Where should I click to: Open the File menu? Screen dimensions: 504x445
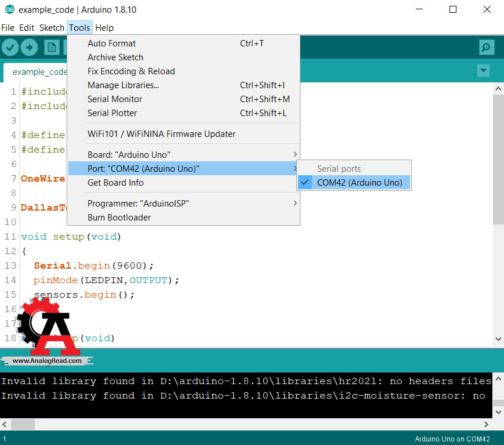[x=8, y=28]
